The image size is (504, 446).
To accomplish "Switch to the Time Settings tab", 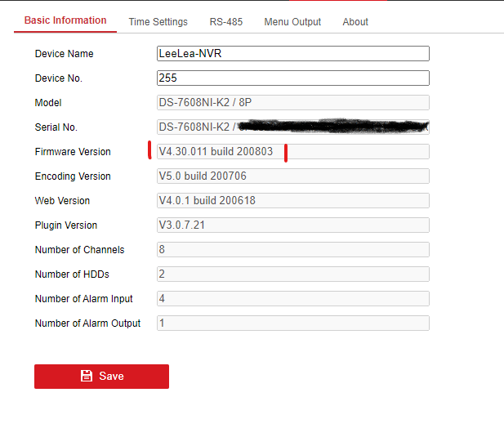I will point(158,22).
